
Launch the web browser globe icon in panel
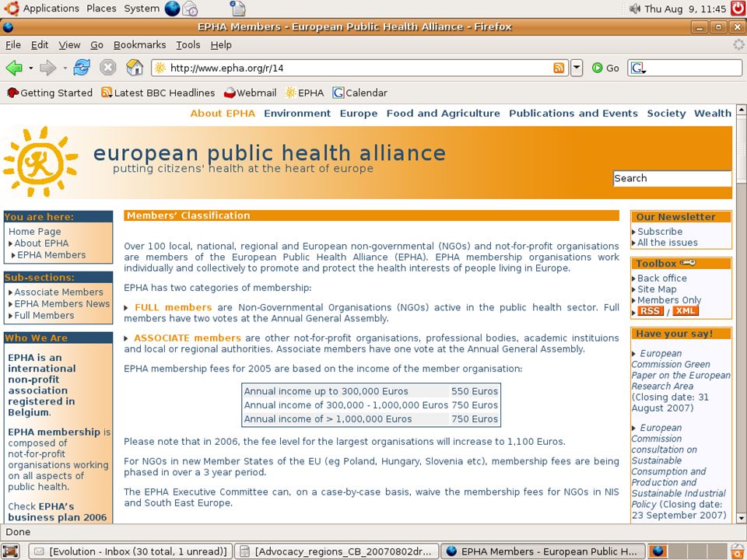(x=172, y=8)
